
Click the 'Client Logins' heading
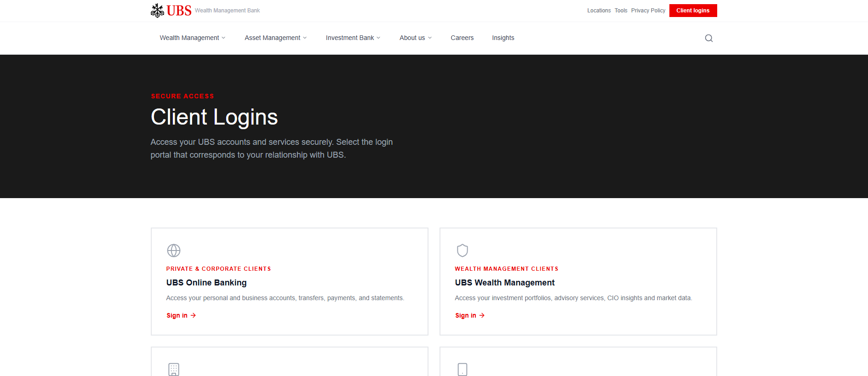(214, 117)
